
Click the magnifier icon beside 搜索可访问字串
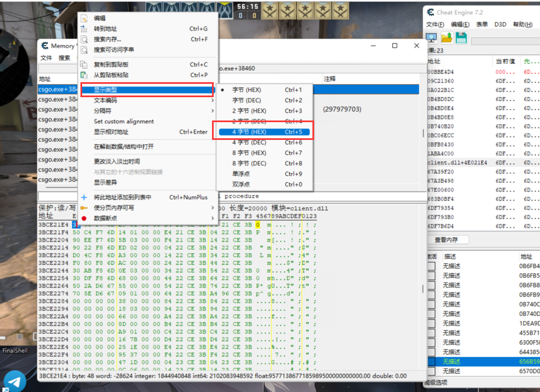pyautogui.click(x=84, y=49)
